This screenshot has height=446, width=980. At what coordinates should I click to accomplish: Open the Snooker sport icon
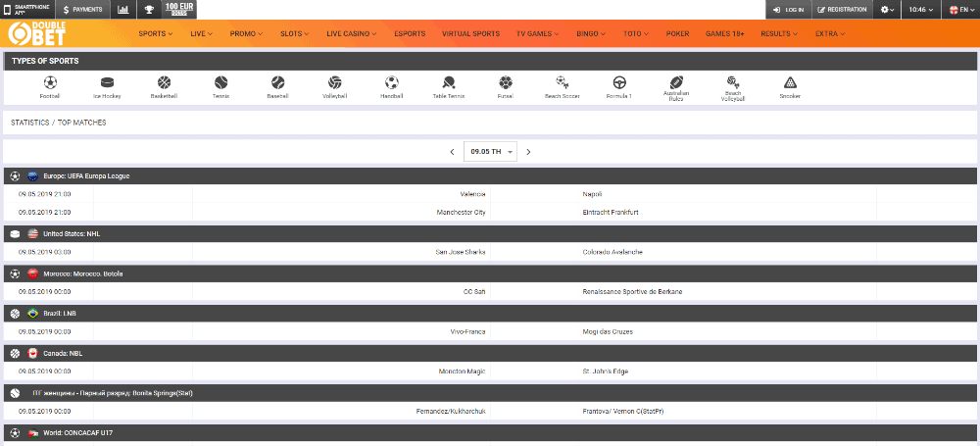point(790,82)
